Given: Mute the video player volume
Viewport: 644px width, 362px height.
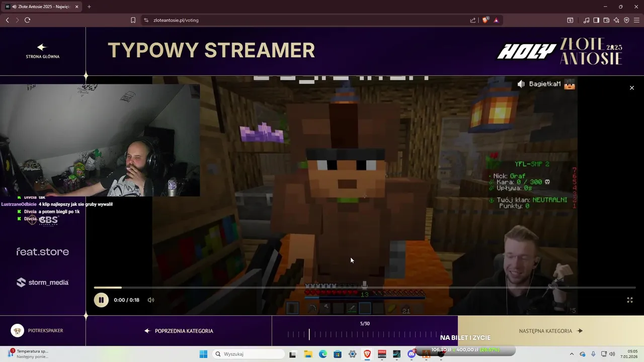Looking at the screenshot, I should [x=150, y=300].
